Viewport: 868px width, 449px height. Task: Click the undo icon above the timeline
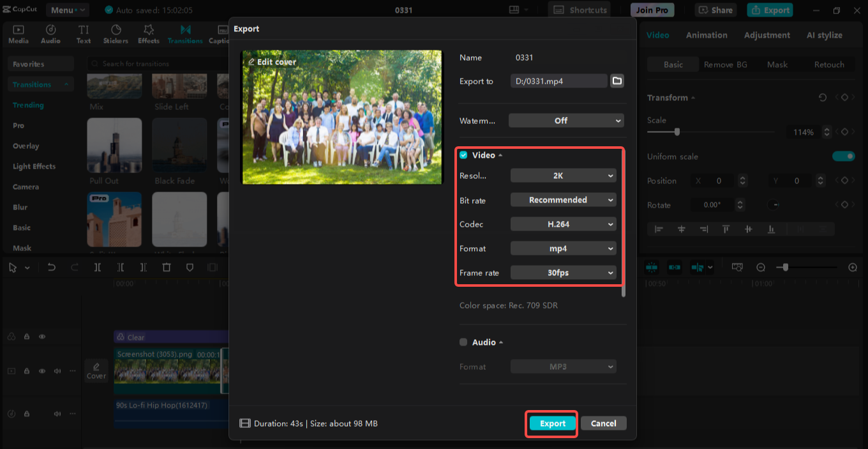point(52,267)
